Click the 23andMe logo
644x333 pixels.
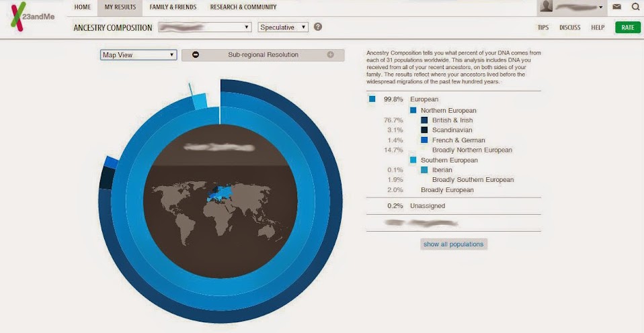[32, 16]
